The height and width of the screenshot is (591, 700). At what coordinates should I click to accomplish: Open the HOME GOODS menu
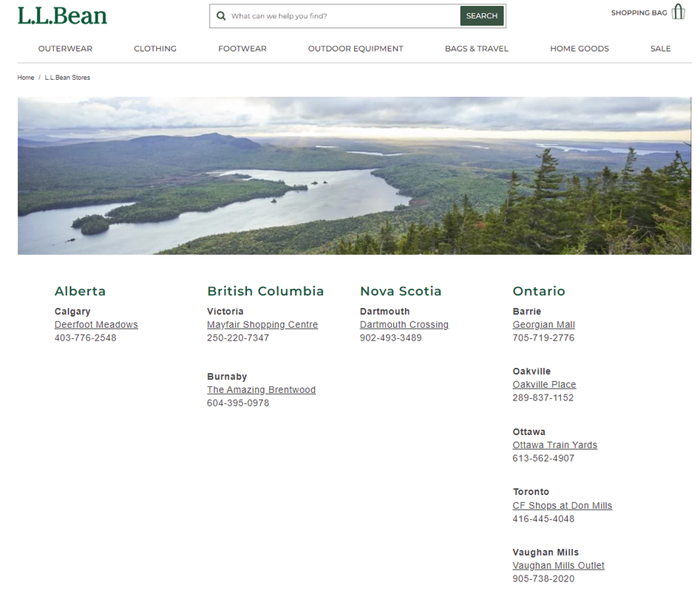tap(580, 49)
